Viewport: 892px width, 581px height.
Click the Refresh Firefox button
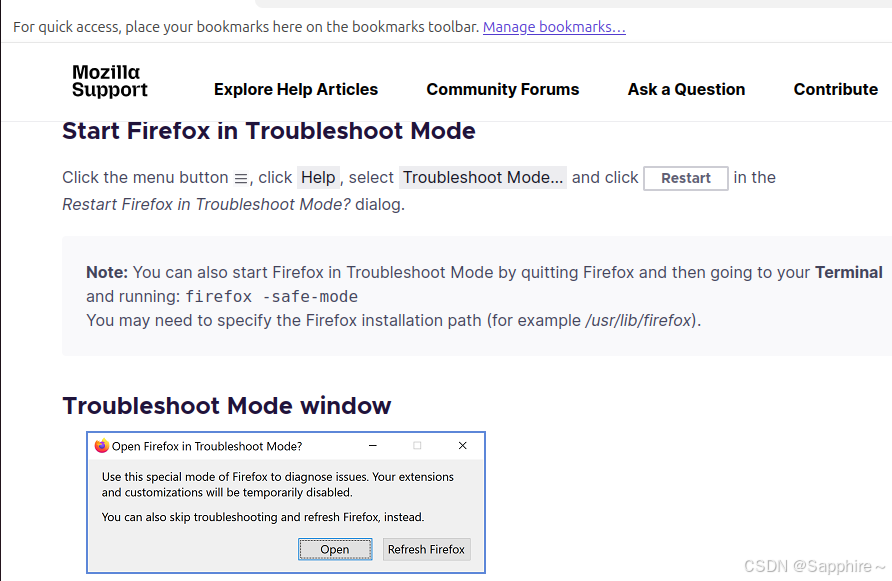click(426, 549)
